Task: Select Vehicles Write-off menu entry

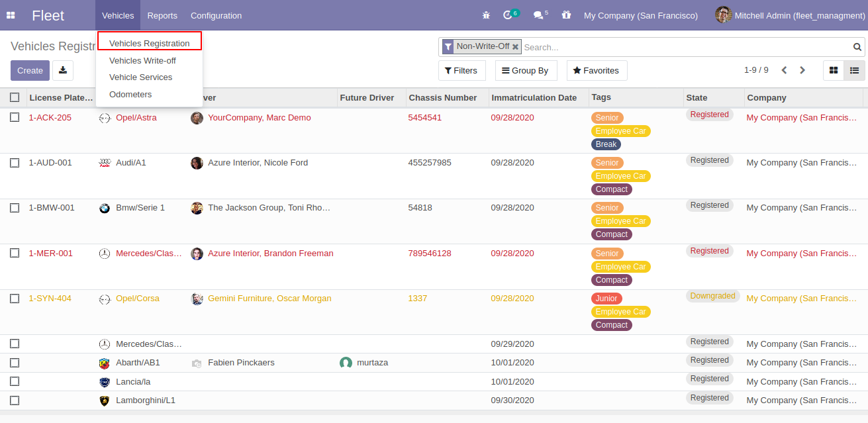Action: tap(142, 60)
